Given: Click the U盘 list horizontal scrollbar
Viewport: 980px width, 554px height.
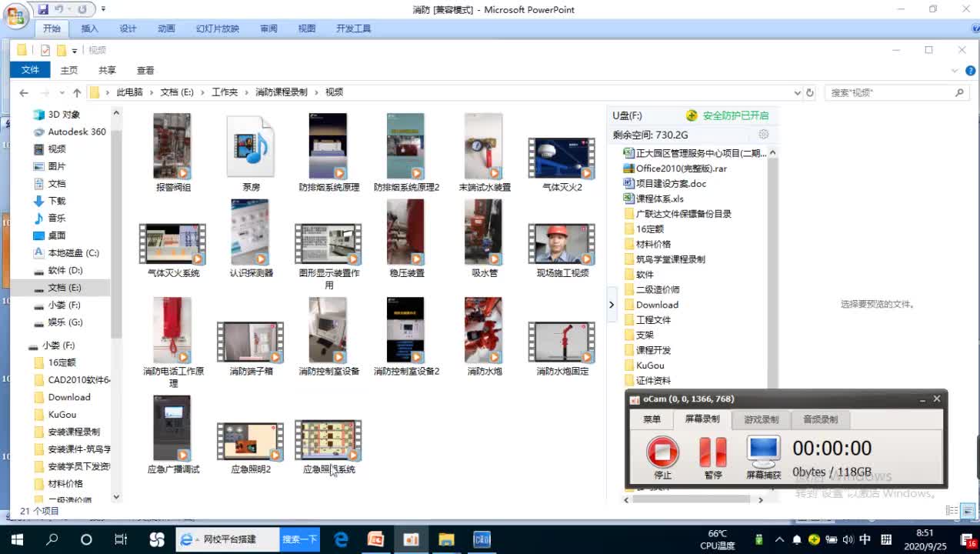Looking at the screenshot, I should [x=692, y=499].
